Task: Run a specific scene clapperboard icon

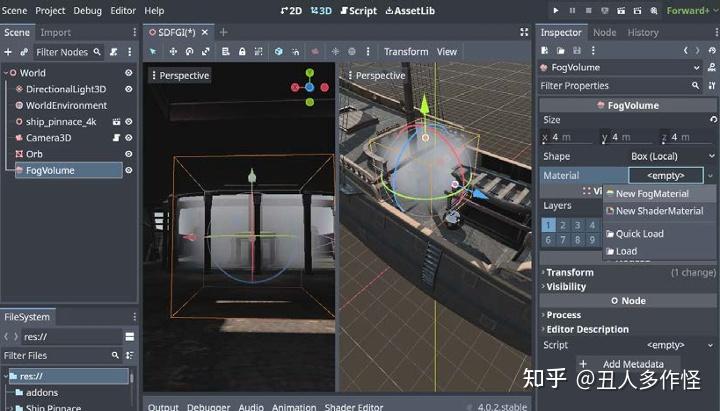Action: (x=637, y=10)
